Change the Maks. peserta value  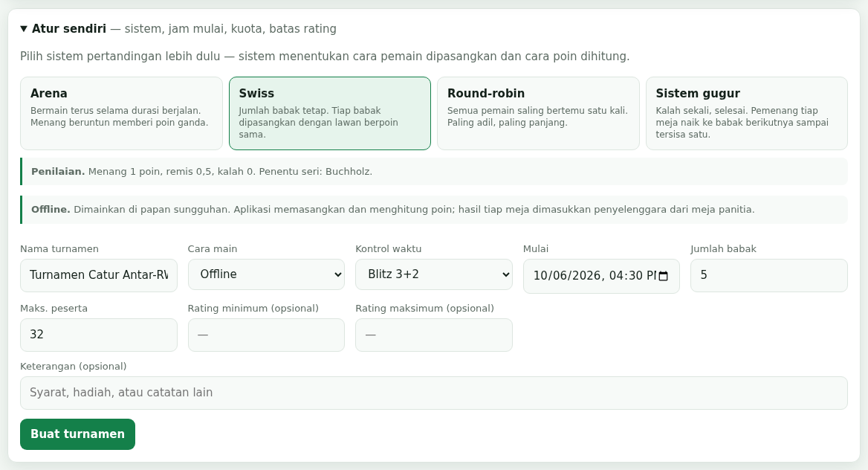(99, 335)
